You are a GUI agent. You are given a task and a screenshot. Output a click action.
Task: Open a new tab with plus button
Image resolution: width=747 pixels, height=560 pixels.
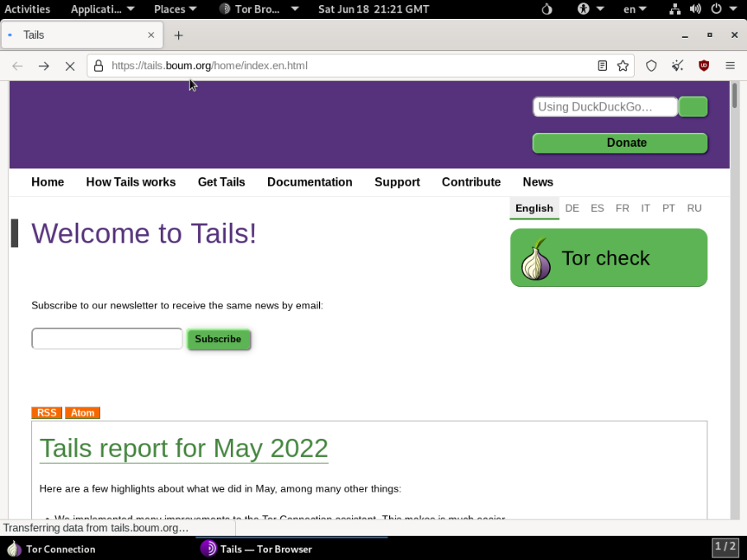179,35
